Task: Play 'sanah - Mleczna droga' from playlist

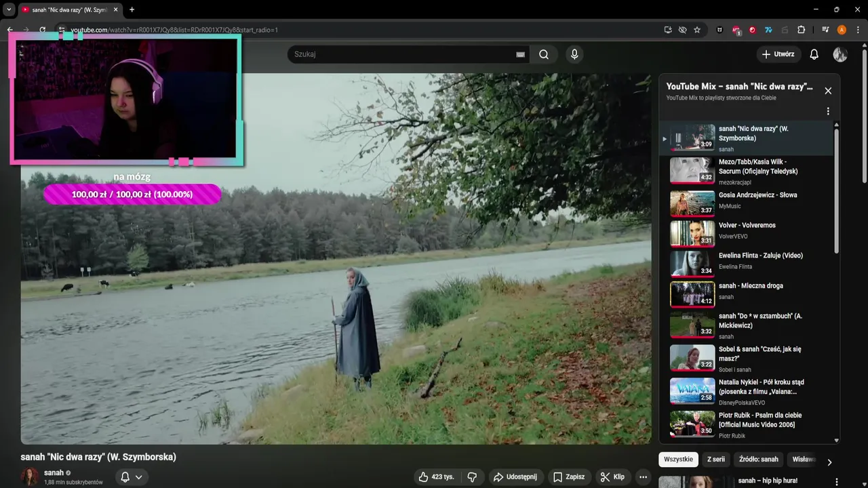Action: [746, 293]
